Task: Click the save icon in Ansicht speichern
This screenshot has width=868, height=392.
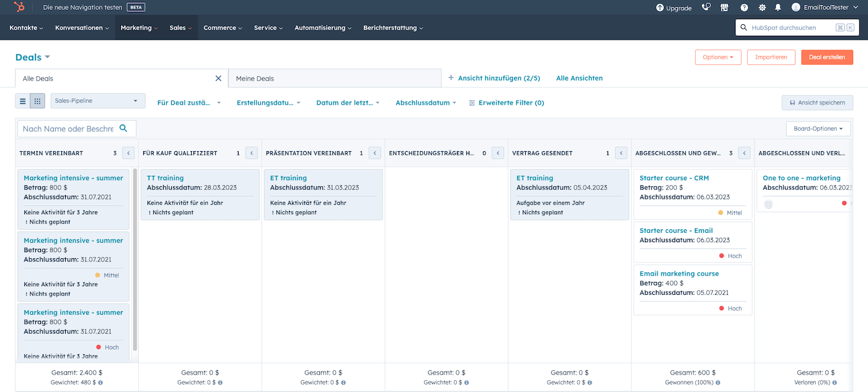Action: point(792,103)
